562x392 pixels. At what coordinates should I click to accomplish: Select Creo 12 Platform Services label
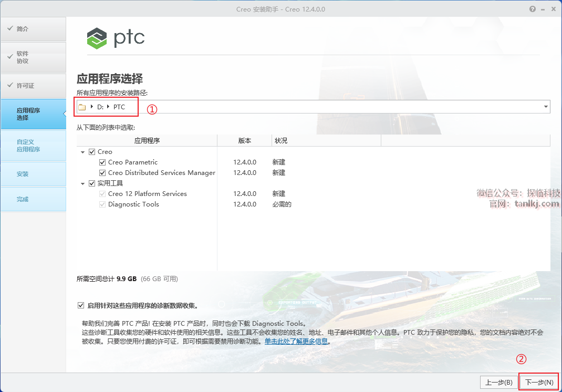(x=147, y=194)
